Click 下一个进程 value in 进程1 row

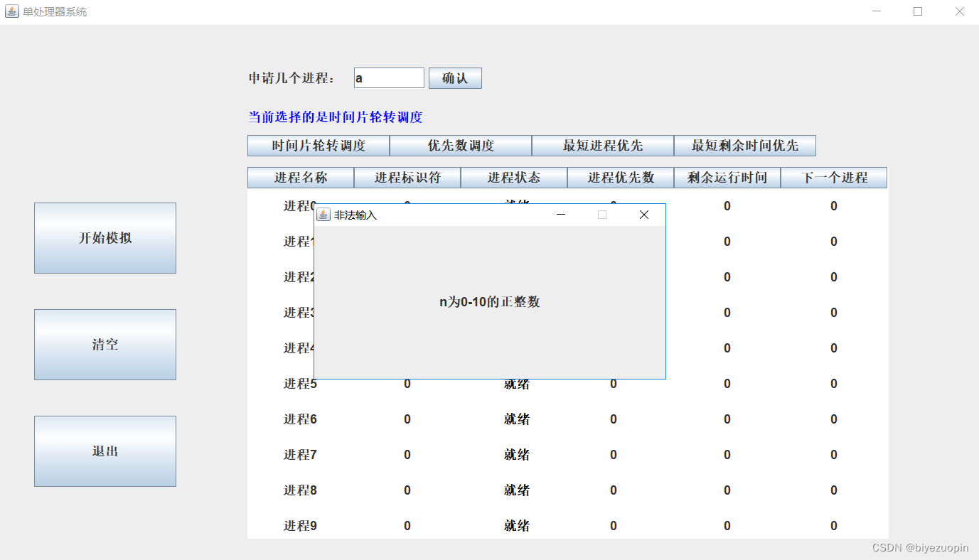point(834,242)
